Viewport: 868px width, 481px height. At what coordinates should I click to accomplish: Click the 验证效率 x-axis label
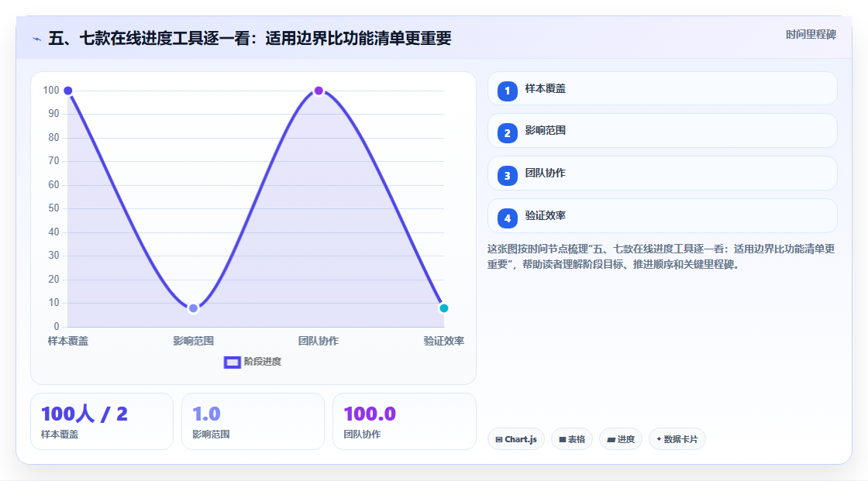443,342
